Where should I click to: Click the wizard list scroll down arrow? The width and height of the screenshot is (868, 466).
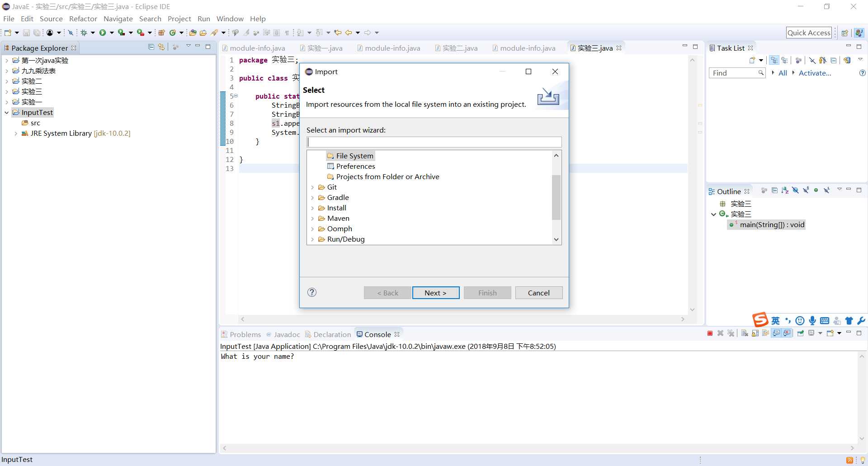click(x=556, y=239)
